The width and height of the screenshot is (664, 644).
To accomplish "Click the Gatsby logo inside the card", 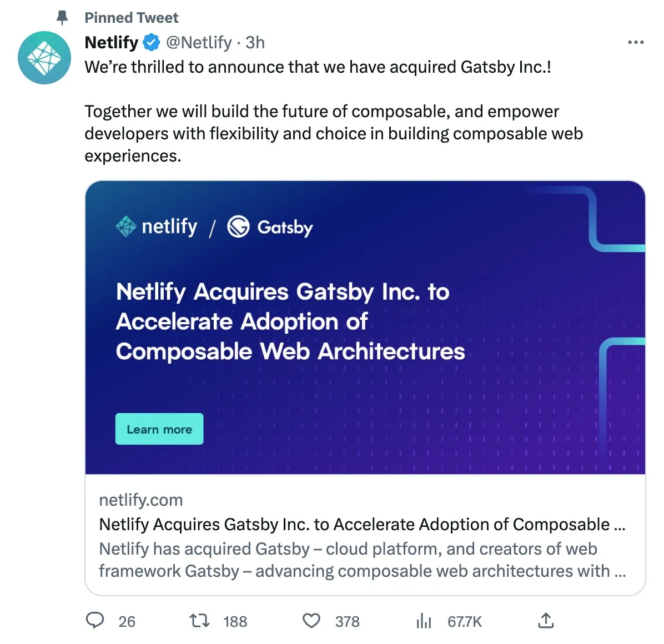I will tap(270, 227).
